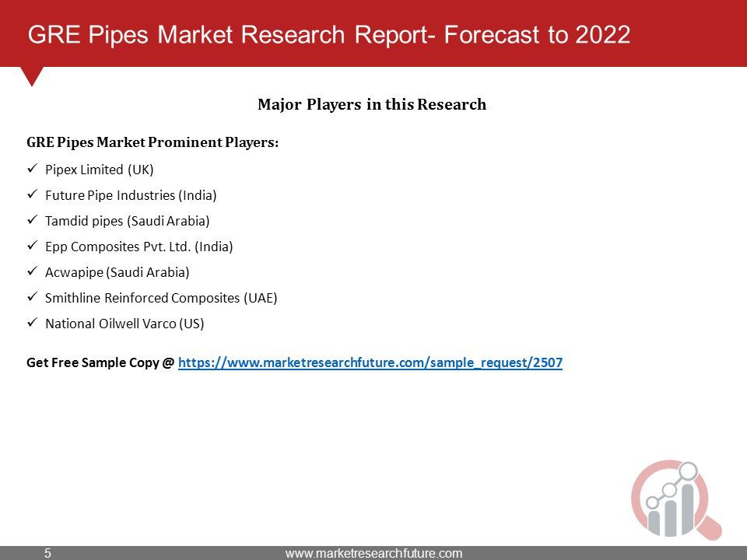Select 'GRE Pipes Market Prominent Players:' subheading

click(x=153, y=142)
